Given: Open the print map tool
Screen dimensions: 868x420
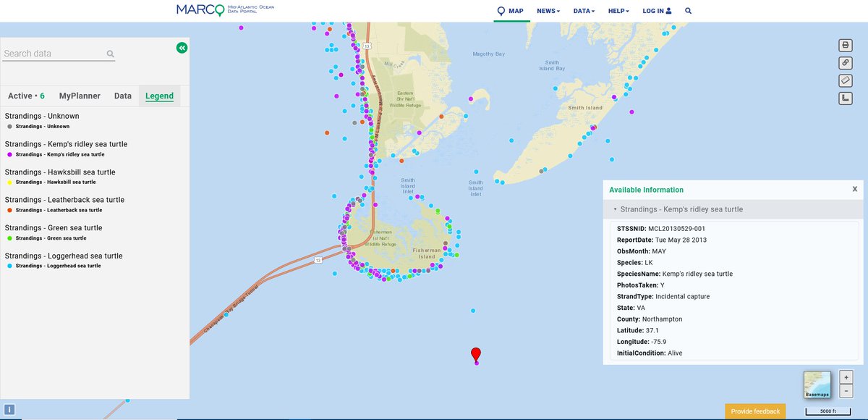Looking at the screenshot, I should (845, 46).
